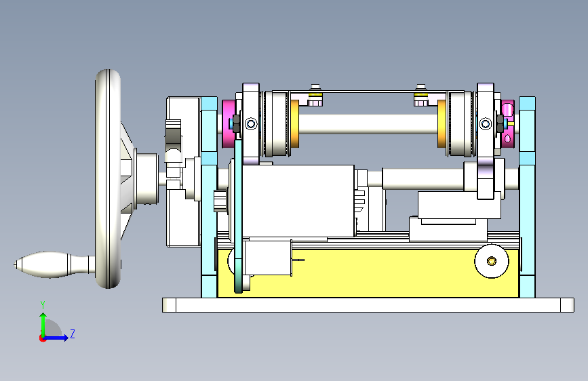Pick the right clamp's socket head screw
This screenshot has width=588, height=381.
click(486, 124)
